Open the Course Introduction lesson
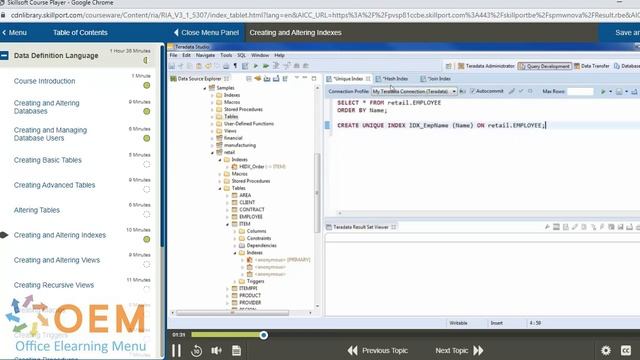The image size is (640, 360). tap(44, 81)
